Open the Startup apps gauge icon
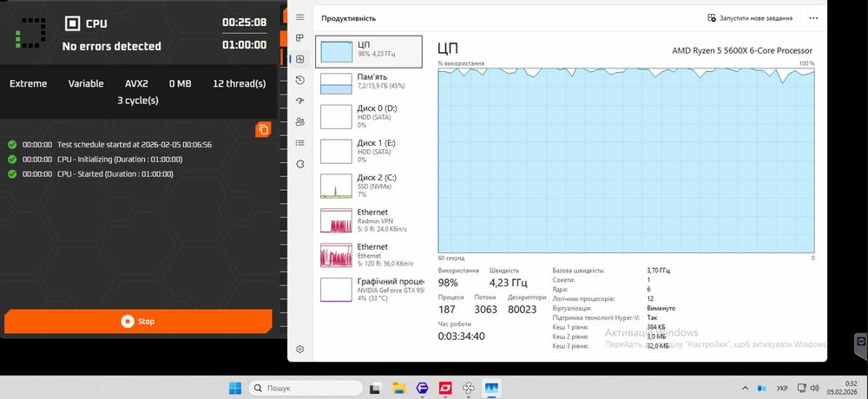This screenshot has height=399, width=868. pos(300,101)
